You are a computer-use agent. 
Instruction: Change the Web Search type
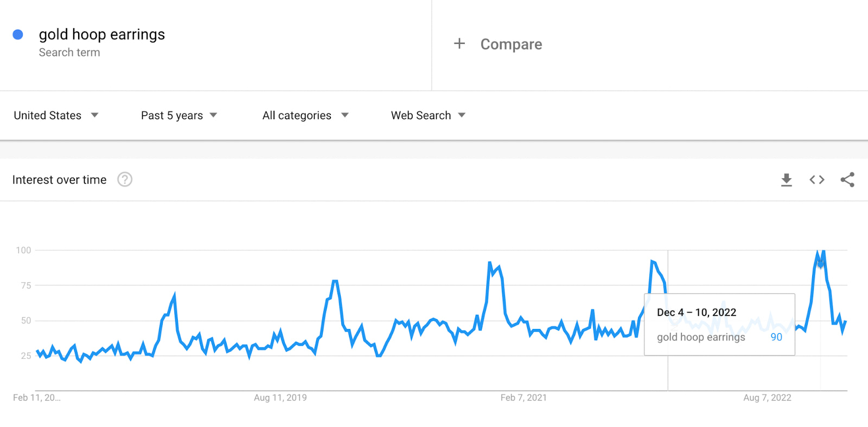click(420, 115)
